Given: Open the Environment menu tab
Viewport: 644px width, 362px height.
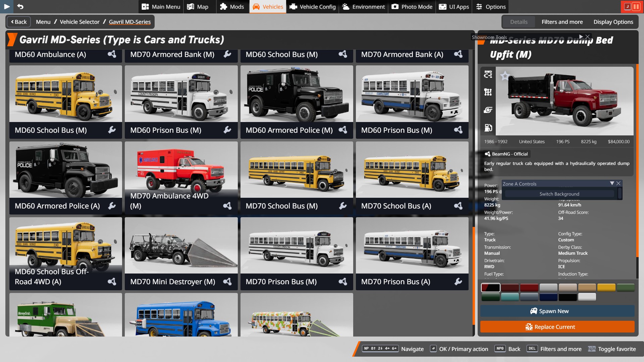Looking at the screenshot, I should (x=364, y=7).
